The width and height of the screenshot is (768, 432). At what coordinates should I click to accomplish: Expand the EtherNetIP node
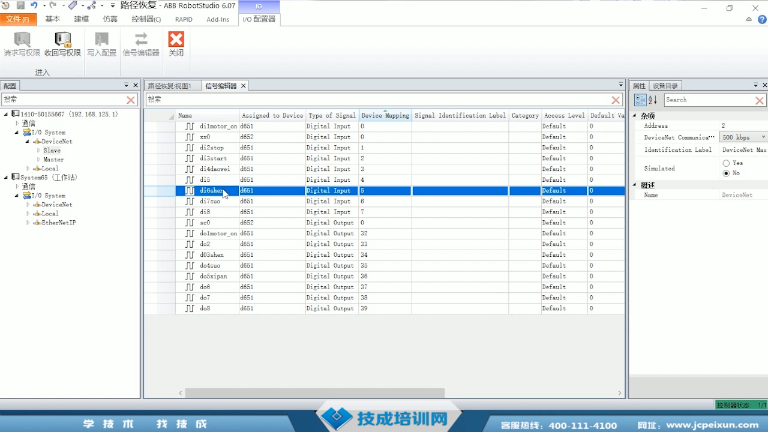pyautogui.click(x=28, y=222)
